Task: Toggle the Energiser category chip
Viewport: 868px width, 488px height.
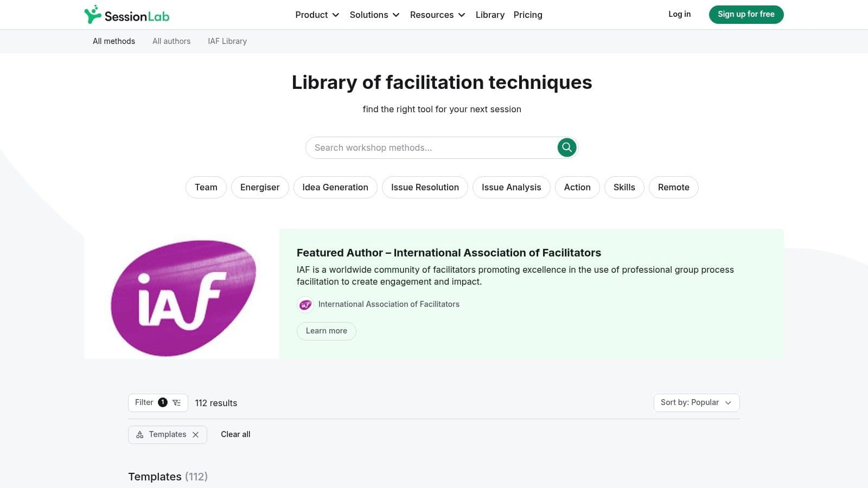Action: pyautogui.click(x=260, y=188)
